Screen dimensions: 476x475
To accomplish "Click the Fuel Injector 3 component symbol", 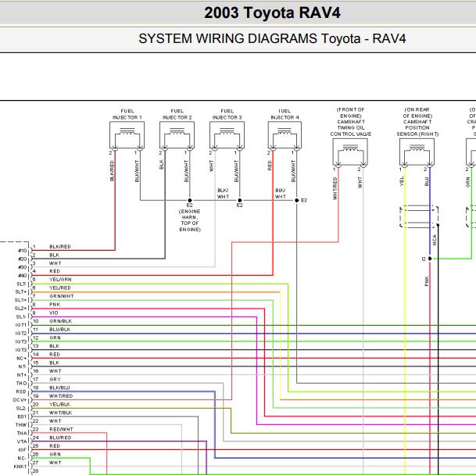I will click(227, 135).
